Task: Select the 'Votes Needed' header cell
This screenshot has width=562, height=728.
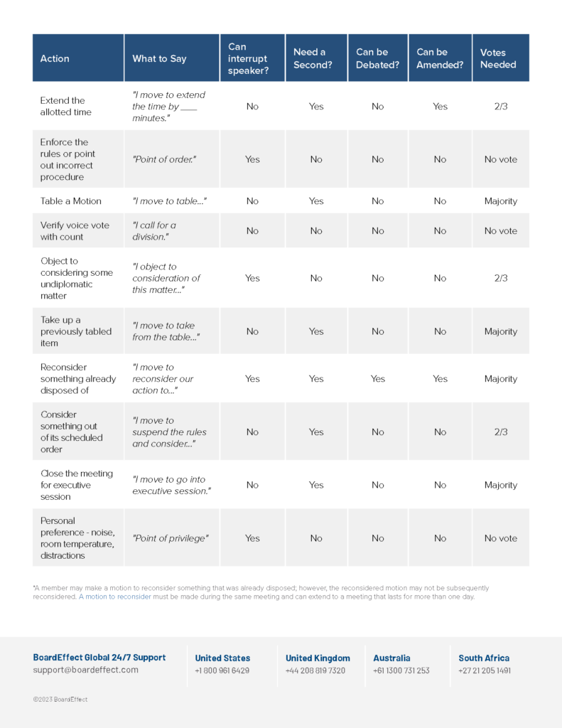Action: (x=501, y=58)
